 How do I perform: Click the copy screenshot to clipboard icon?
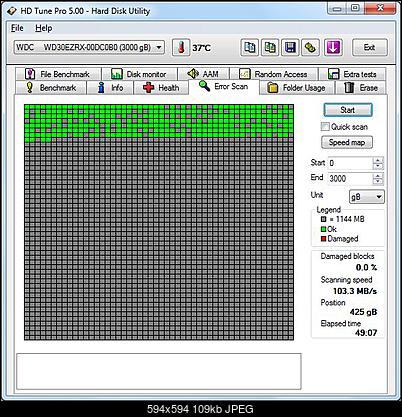(x=270, y=47)
